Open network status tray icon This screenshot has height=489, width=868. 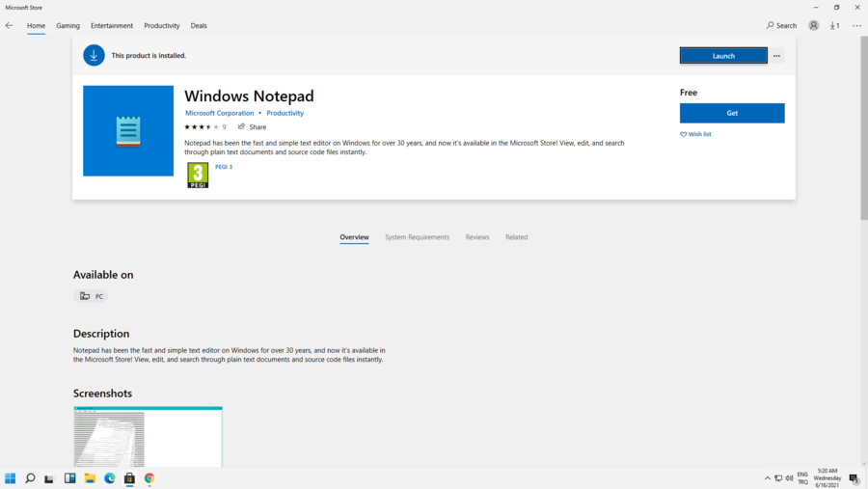[778, 478]
